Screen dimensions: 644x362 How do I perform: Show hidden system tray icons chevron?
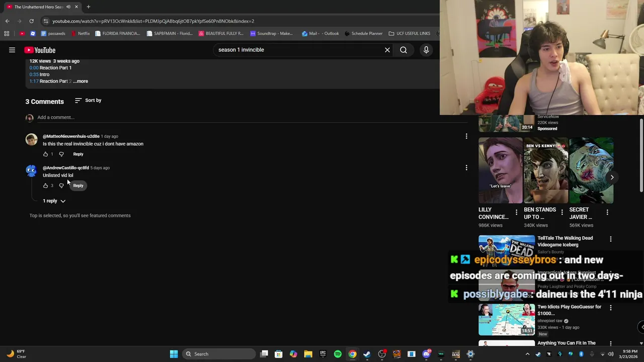(x=527, y=354)
